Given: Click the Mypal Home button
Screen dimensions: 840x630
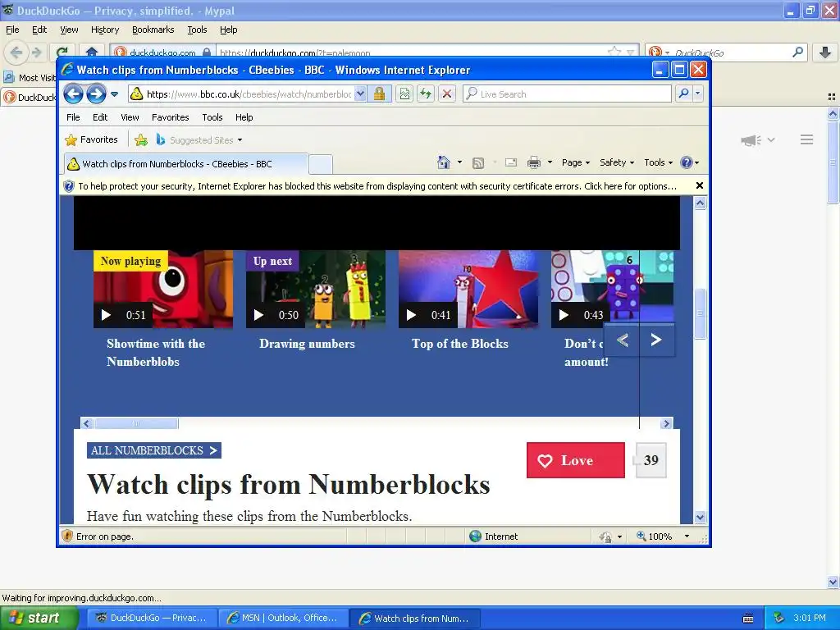Looking at the screenshot, I should click(92, 52).
